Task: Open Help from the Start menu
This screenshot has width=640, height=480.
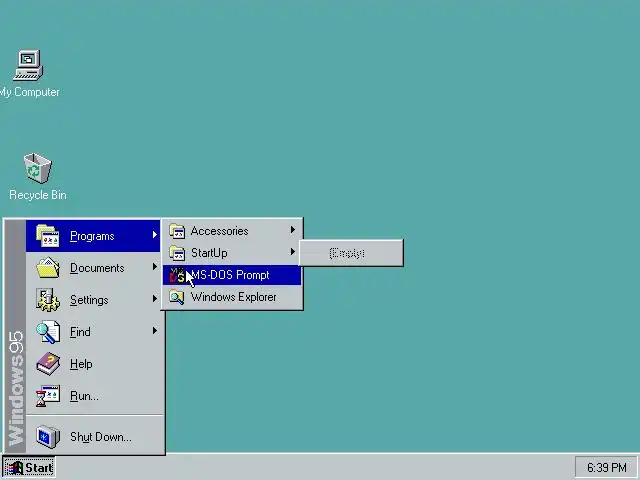Action: 93,364
